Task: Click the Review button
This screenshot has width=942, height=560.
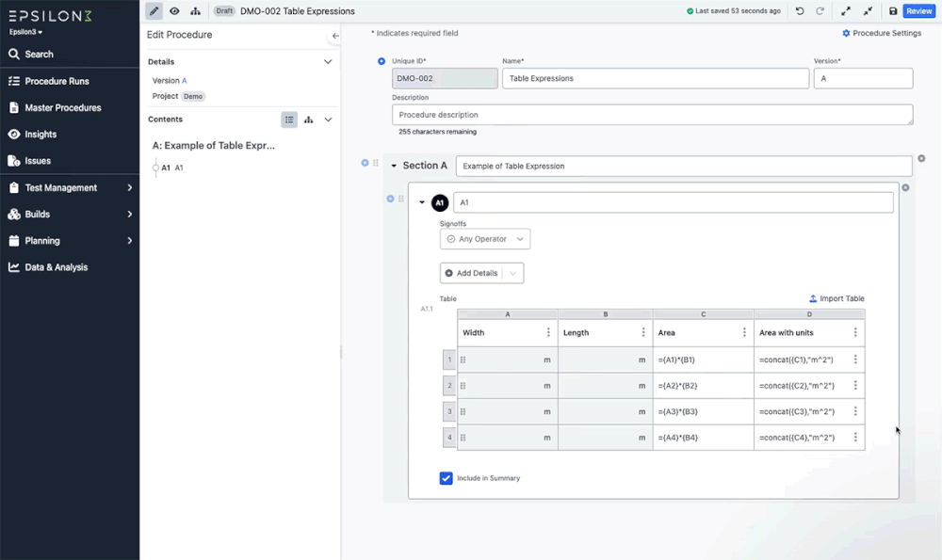Action: coord(918,10)
